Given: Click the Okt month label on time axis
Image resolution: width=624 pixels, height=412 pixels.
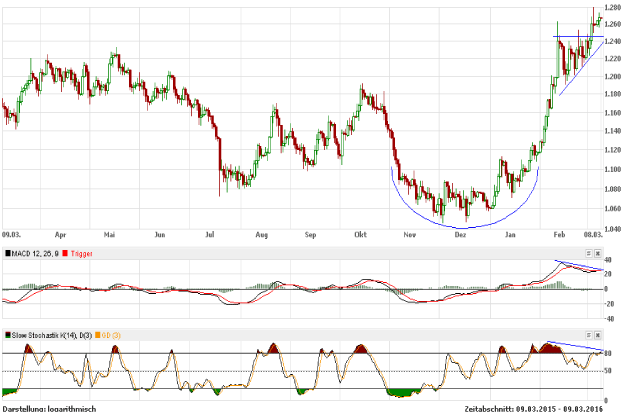Looking at the screenshot, I should pyautogui.click(x=361, y=236).
